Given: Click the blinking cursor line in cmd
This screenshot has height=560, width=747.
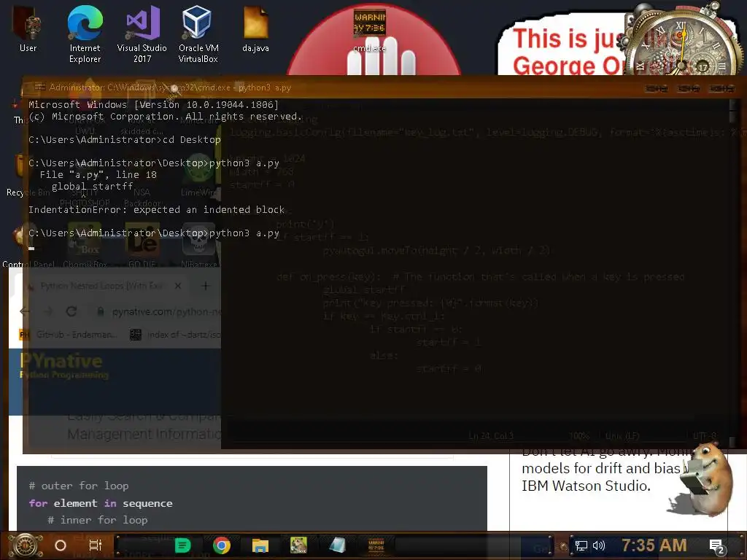Looking at the screenshot, I should (x=31, y=248).
